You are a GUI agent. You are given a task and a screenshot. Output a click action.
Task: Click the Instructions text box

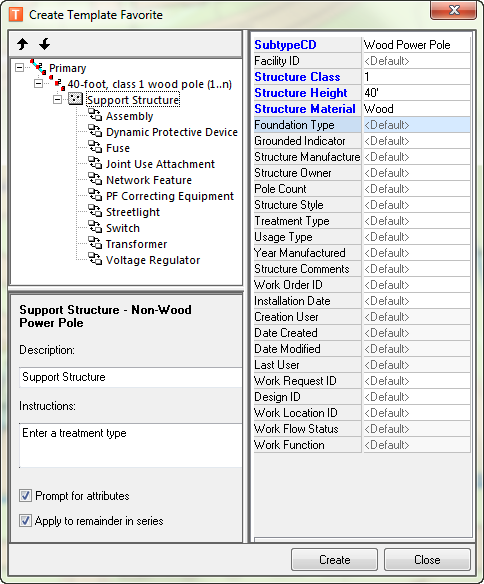click(x=130, y=445)
